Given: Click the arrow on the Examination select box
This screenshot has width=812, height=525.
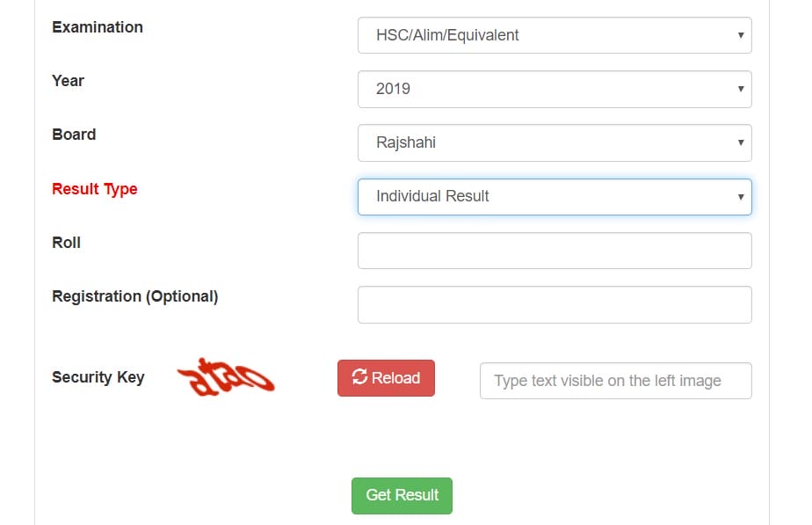Looking at the screenshot, I should 741,35.
